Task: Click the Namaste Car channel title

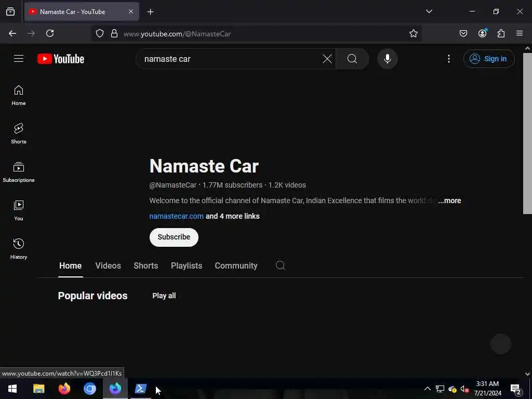Action: (204, 166)
